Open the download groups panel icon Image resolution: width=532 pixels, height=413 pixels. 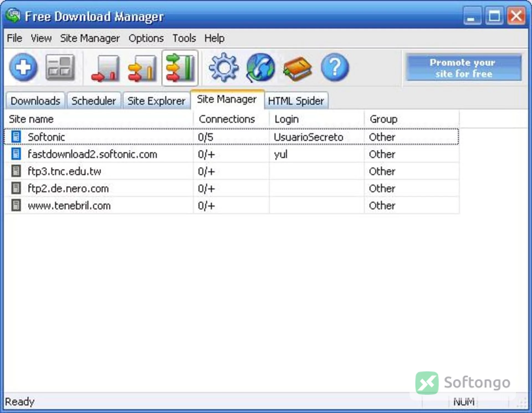[x=60, y=67]
